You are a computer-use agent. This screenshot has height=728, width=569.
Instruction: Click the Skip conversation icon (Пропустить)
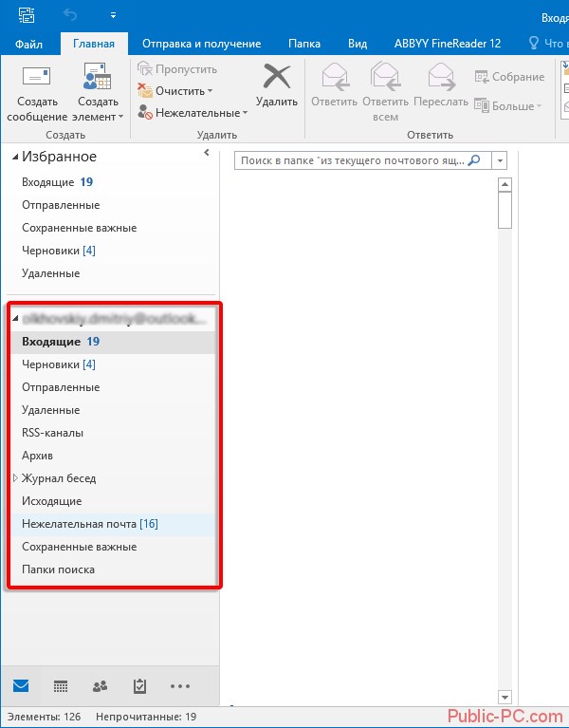pos(145,68)
